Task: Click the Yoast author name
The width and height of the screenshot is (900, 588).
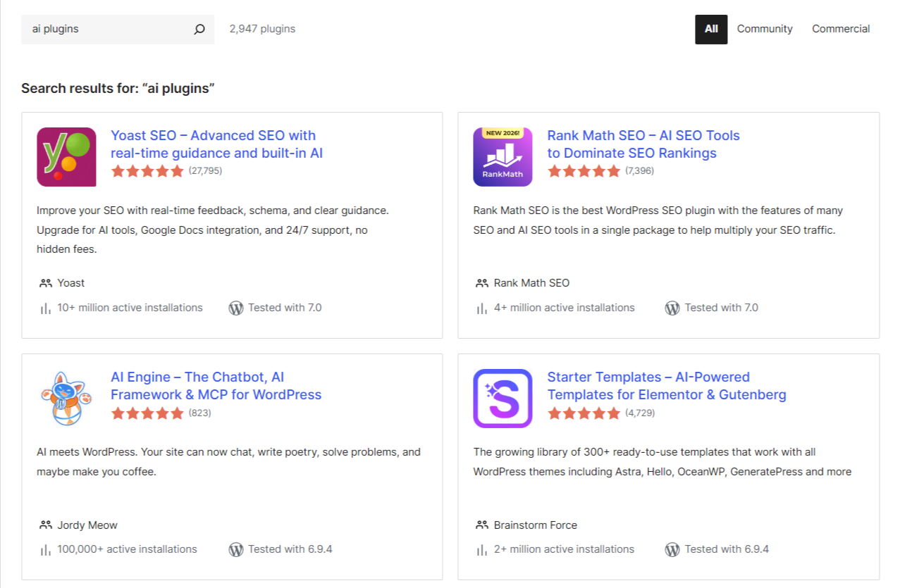Action: (x=71, y=283)
